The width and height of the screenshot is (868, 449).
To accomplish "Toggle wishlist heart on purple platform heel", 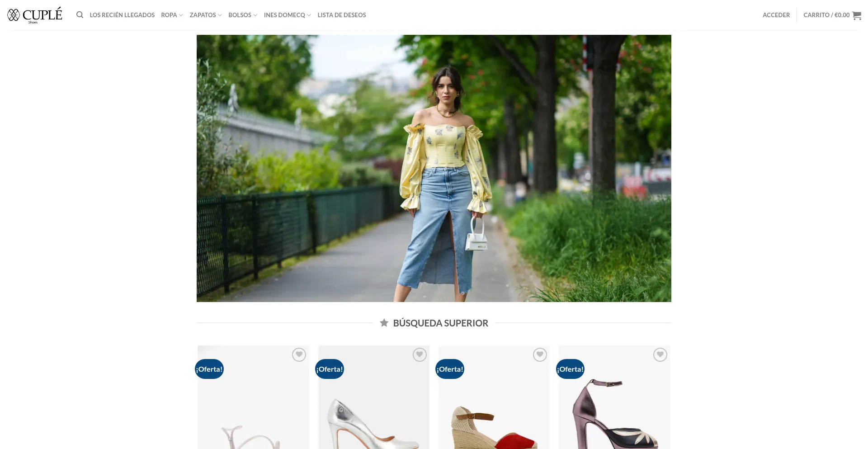I will pos(660,355).
